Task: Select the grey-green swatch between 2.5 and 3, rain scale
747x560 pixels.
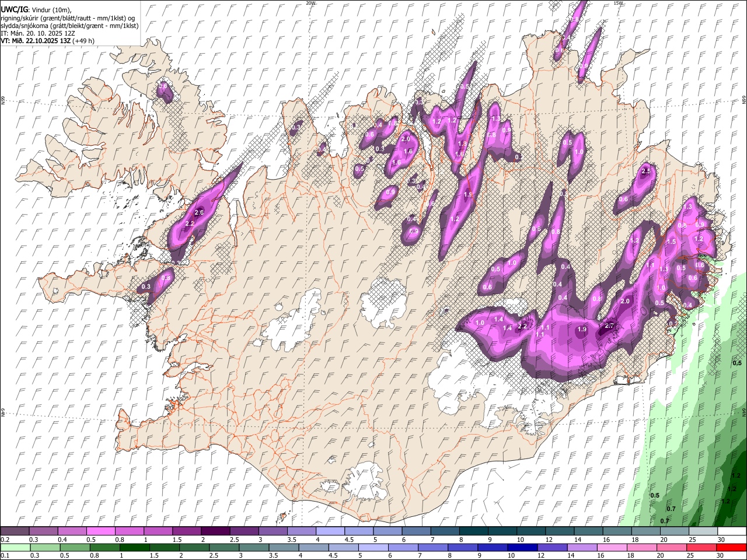Action: [x=224, y=547]
